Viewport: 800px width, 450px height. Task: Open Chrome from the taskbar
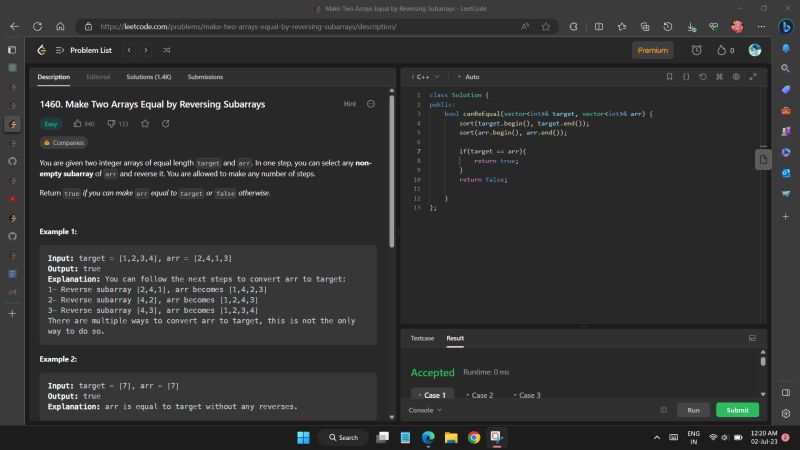pyautogui.click(x=474, y=438)
